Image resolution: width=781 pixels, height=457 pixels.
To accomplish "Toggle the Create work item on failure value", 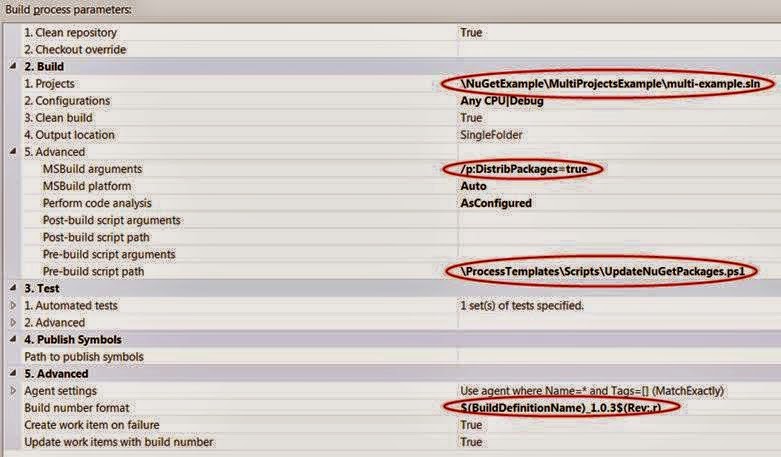I will coord(471,424).
